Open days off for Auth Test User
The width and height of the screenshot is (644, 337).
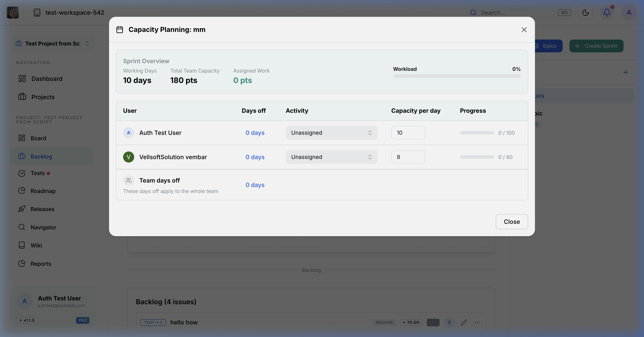click(x=255, y=133)
